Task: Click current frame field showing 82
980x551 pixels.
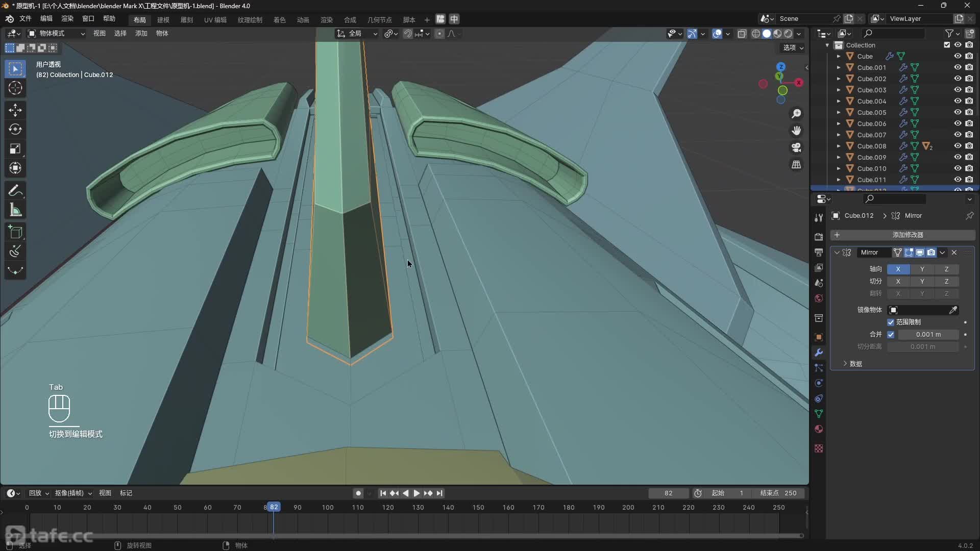Action: click(669, 493)
